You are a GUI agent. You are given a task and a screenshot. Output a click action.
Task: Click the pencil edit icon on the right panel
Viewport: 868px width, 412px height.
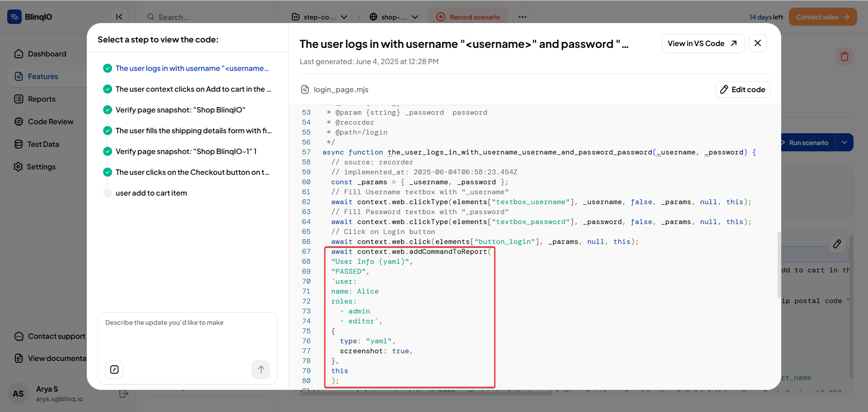click(837, 244)
